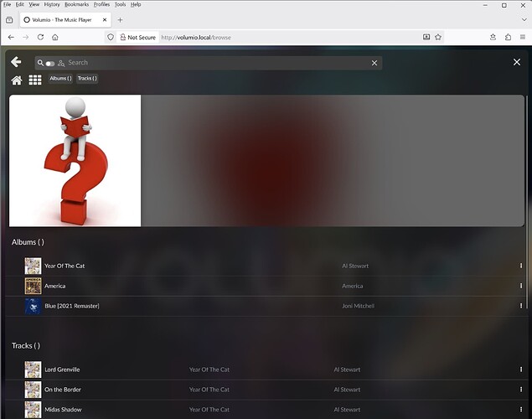Click the Volumio back arrow icon
This screenshot has height=419, width=532.
pyautogui.click(x=16, y=62)
